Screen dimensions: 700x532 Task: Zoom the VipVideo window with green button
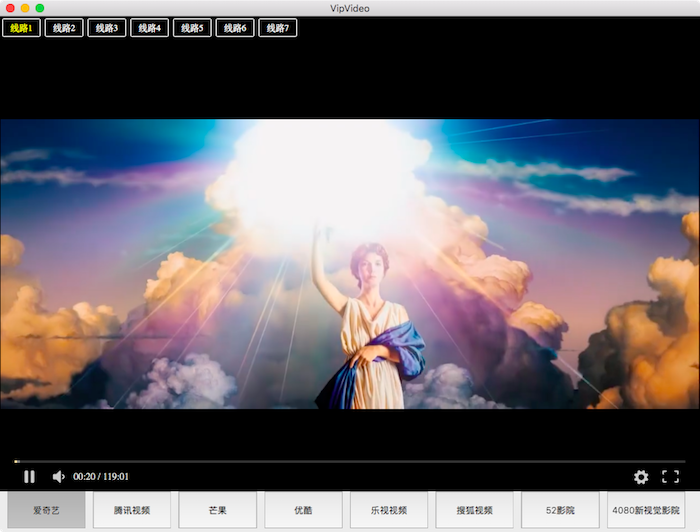pyautogui.click(x=40, y=8)
